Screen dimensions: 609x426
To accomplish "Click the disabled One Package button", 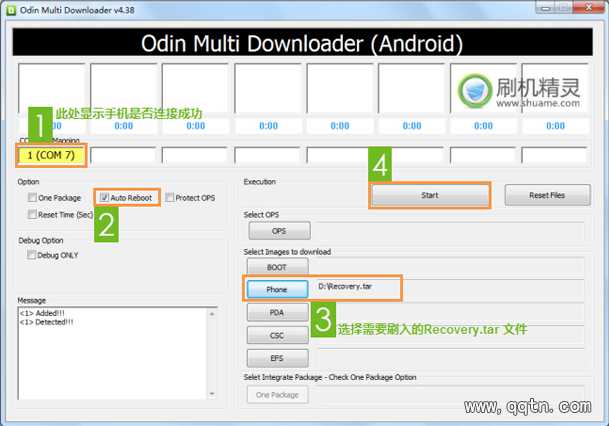I will pyautogui.click(x=277, y=395).
